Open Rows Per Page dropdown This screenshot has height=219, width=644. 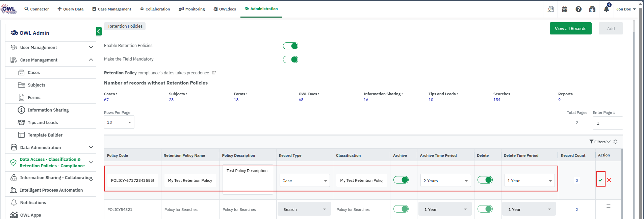(119, 122)
